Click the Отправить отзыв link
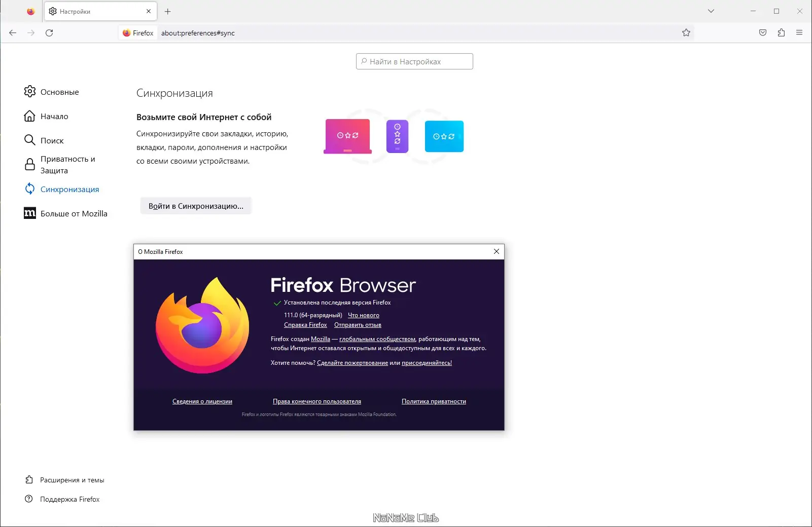This screenshot has width=812, height=527. click(x=358, y=325)
